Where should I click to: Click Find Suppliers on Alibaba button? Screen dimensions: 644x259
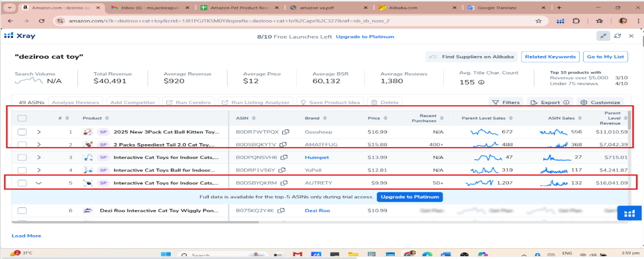coord(471,57)
